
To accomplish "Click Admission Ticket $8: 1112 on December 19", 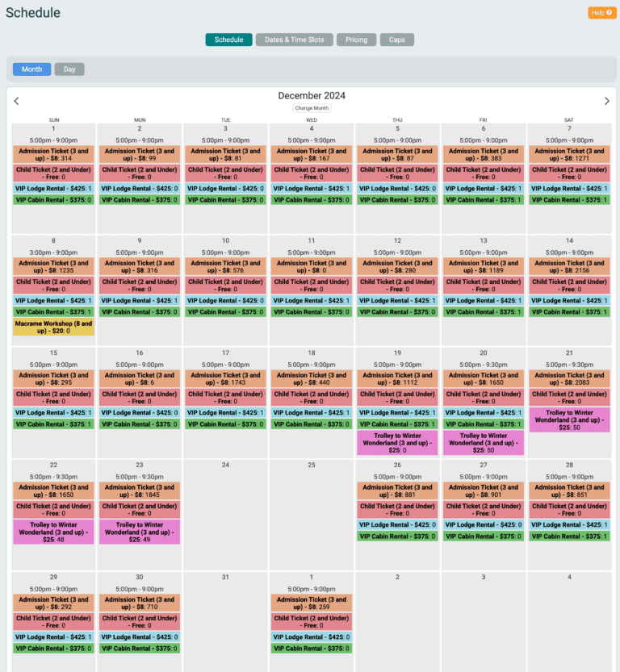I will pos(397,379).
